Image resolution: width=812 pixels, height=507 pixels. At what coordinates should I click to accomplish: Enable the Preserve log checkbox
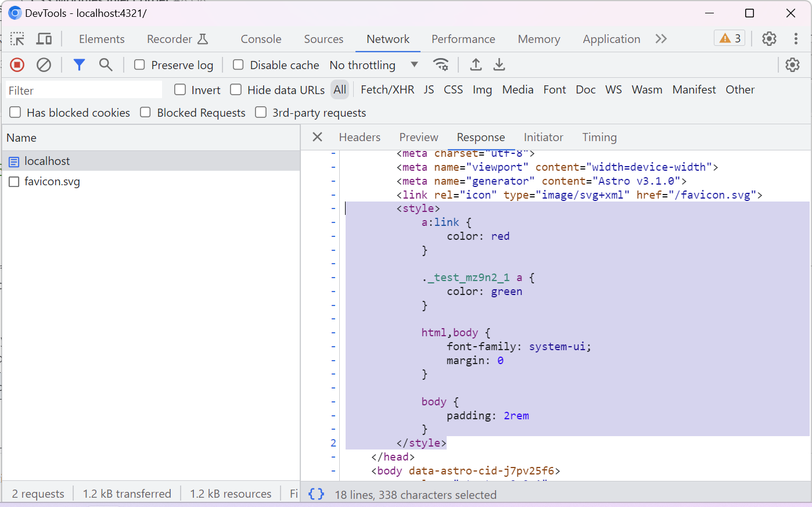tap(139, 65)
